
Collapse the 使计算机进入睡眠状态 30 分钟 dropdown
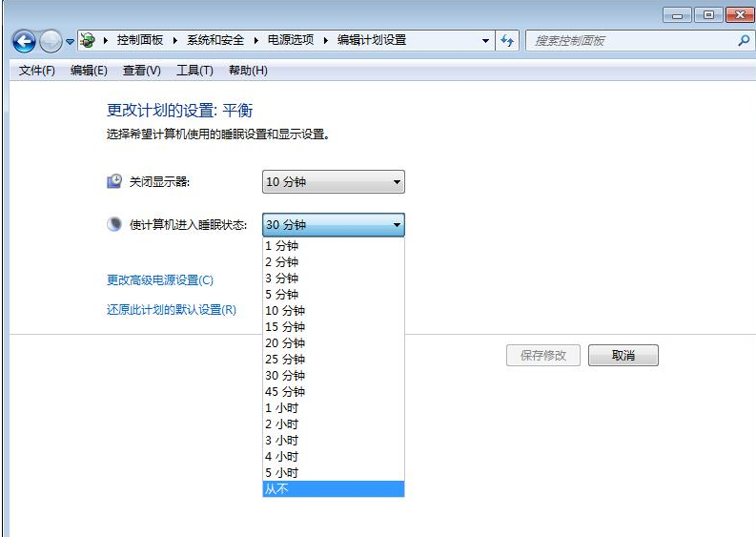(333, 225)
